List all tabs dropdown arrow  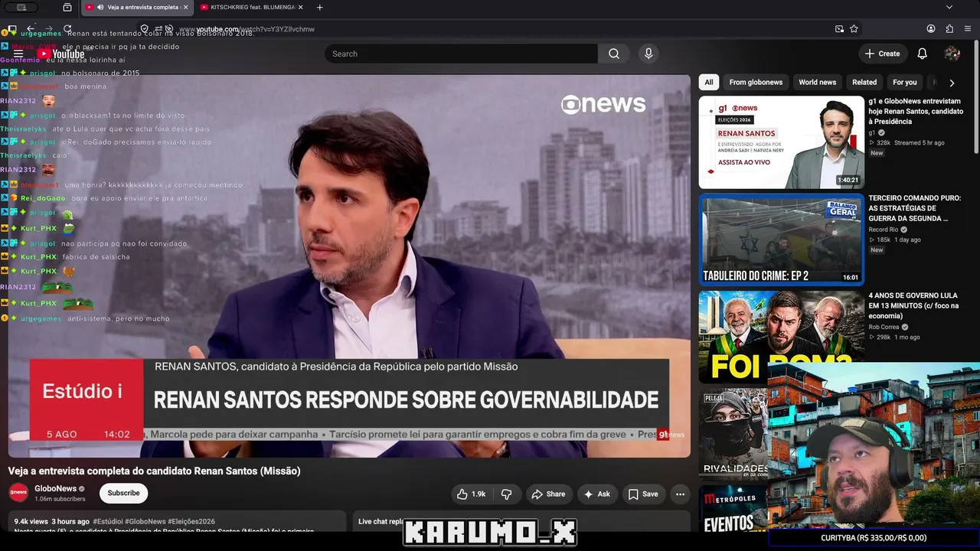pyautogui.click(x=949, y=8)
